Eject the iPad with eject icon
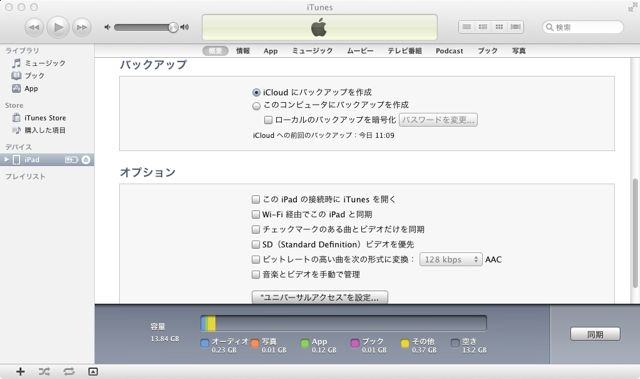Viewport: 640px width, 379px height. coord(86,160)
